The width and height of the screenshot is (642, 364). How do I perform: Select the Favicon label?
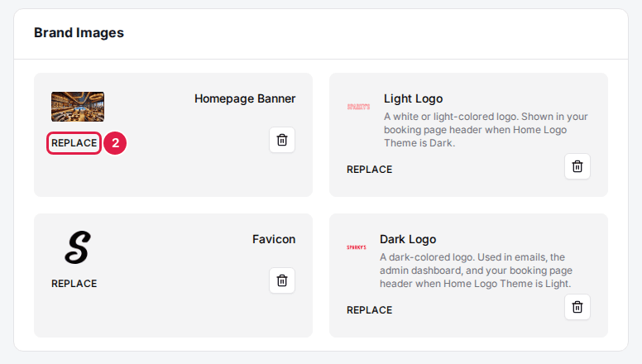click(274, 239)
